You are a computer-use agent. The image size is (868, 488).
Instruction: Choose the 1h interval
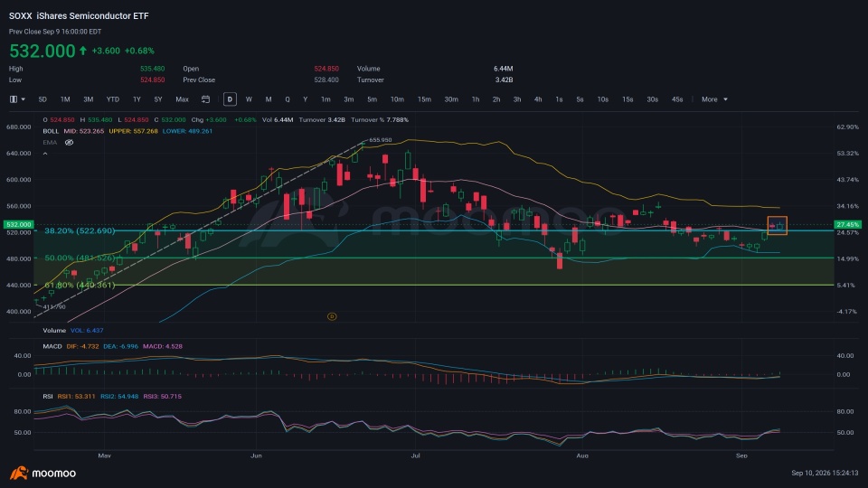tap(476, 99)
